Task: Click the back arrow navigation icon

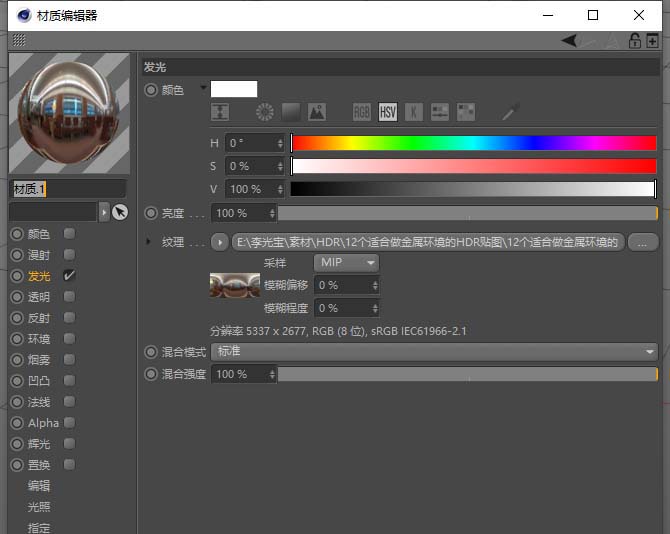Action: [x=569, y=41]
